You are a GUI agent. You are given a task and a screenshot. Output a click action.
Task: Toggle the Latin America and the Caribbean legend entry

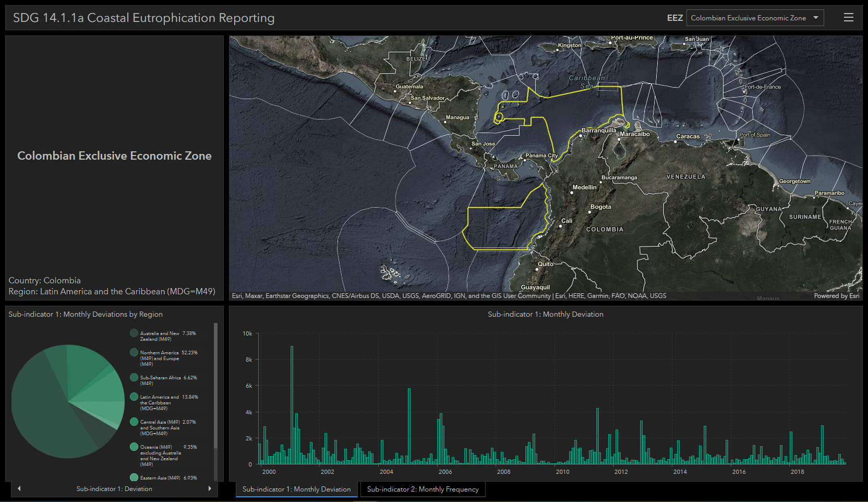pyautogui.click(x=134, y=397)
